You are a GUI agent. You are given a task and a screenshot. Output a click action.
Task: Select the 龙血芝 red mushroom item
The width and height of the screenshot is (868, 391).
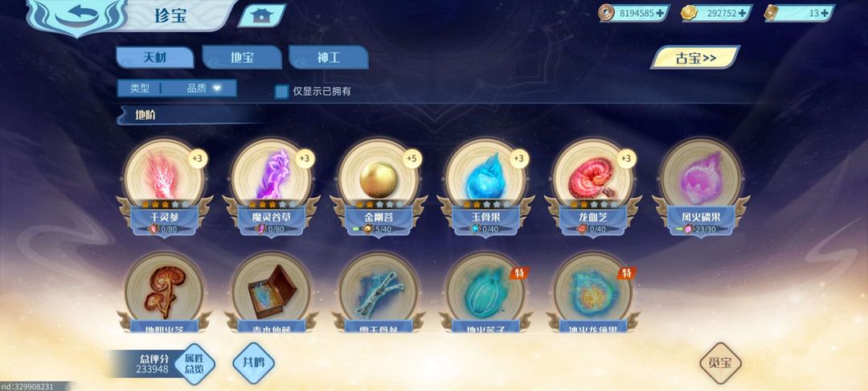click(593, 176)
